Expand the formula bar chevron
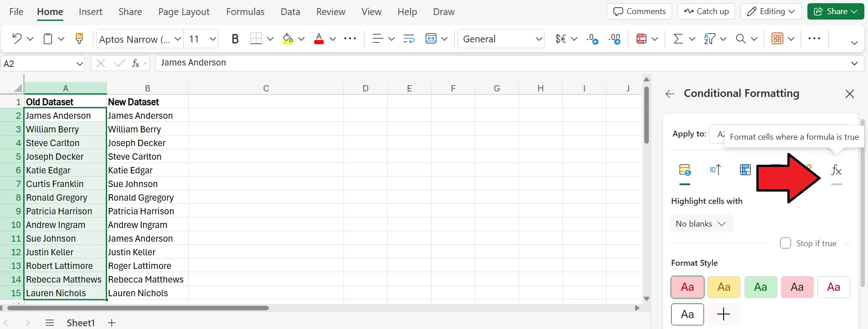Screen dimensions: 868x329 (x=854, y=63)
